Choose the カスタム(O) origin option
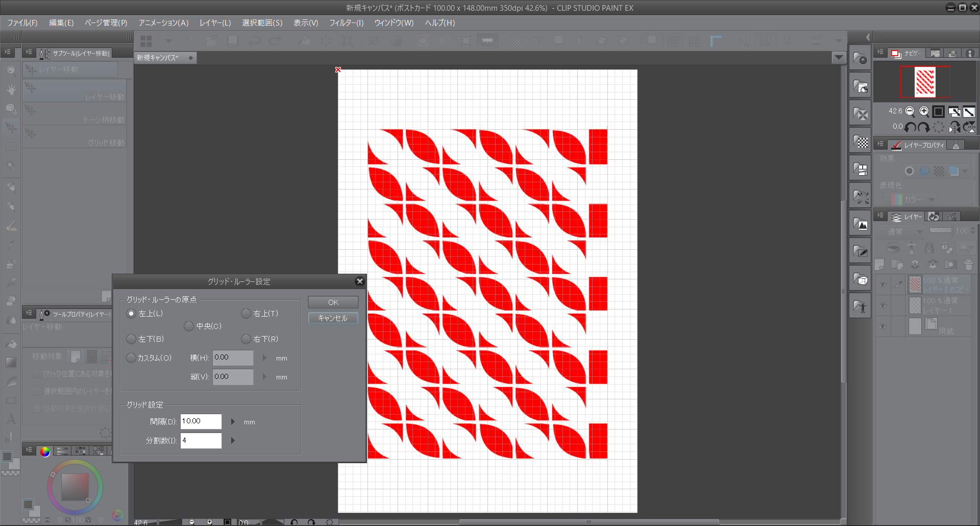 [131, 358]
